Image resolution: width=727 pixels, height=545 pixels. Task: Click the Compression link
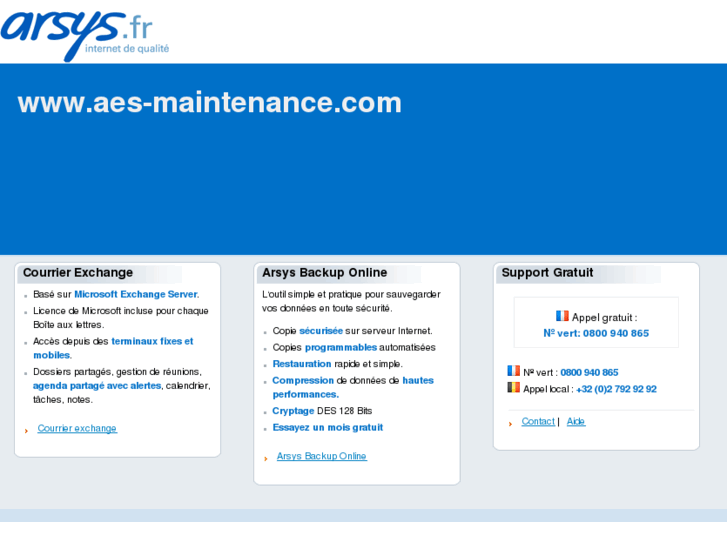(x=303, y=380)
